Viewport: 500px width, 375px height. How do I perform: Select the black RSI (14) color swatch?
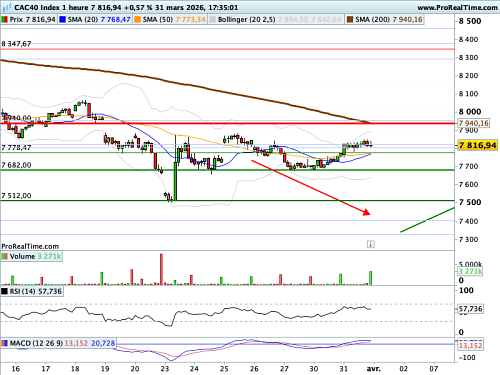[4, 291]
